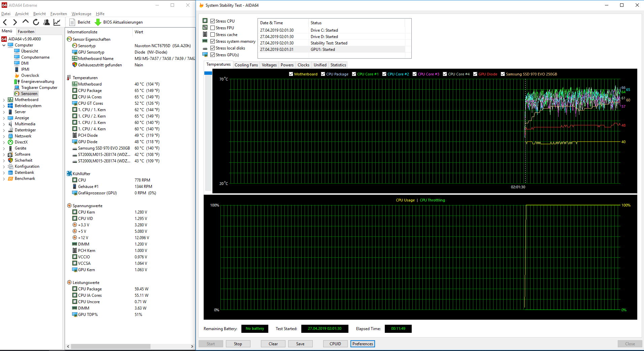Click the Betriebssystem Windows icon
The width and height of the screenshot is (644, 351).
pyautogui.click(x=10, y=106)
